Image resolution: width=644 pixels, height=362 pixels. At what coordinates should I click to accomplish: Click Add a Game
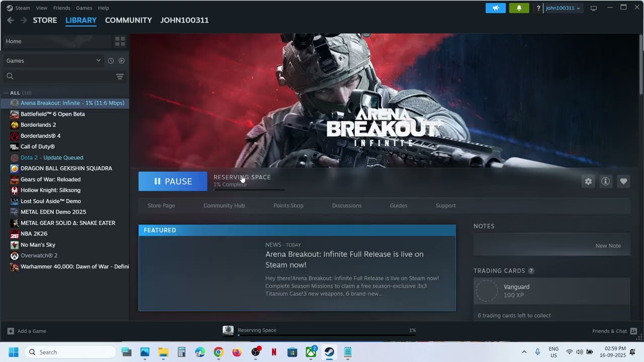click(27, 331)
